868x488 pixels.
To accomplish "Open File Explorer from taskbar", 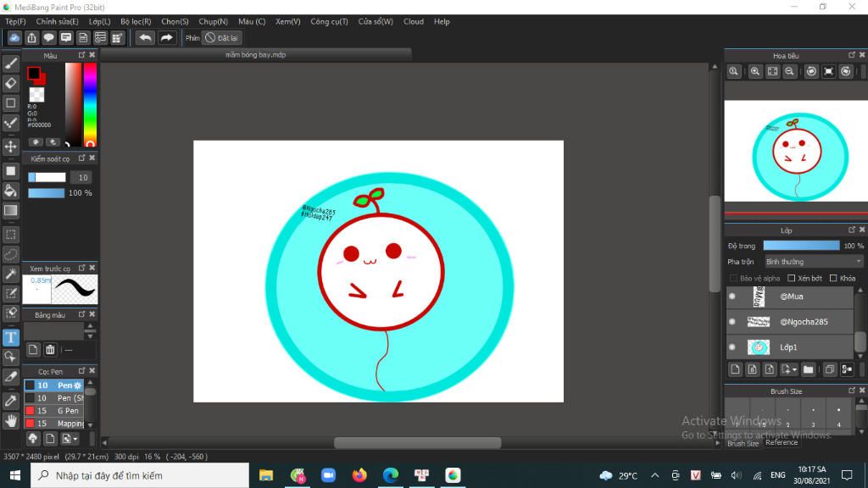I will point(266,475).
